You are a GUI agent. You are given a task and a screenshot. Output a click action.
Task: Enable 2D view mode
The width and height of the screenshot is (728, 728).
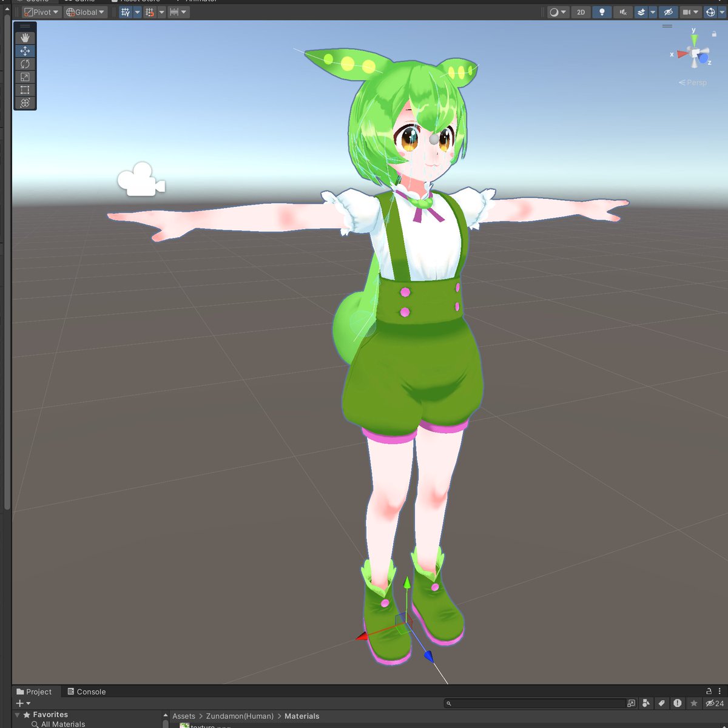[x=581, y=12]
